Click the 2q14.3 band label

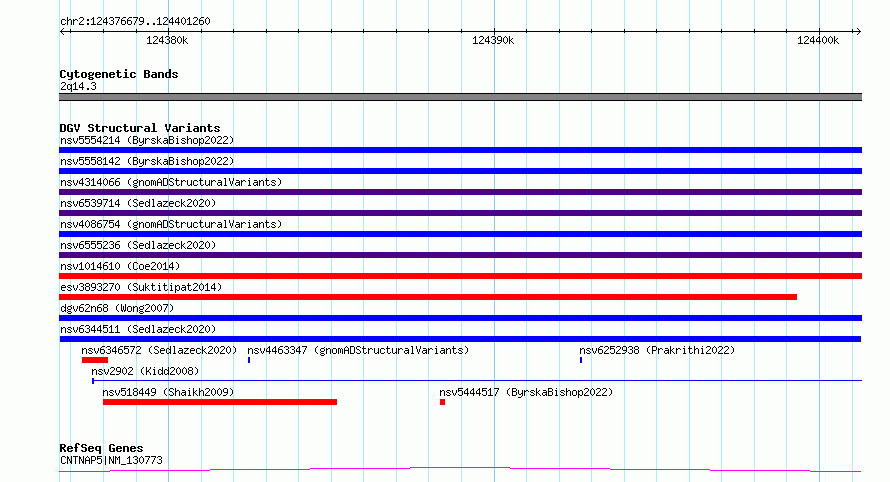(x=78, y=86)
